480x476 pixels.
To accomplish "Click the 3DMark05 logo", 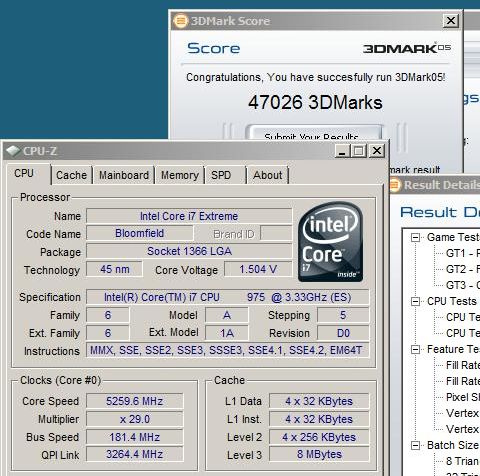I will click(407, 48).
